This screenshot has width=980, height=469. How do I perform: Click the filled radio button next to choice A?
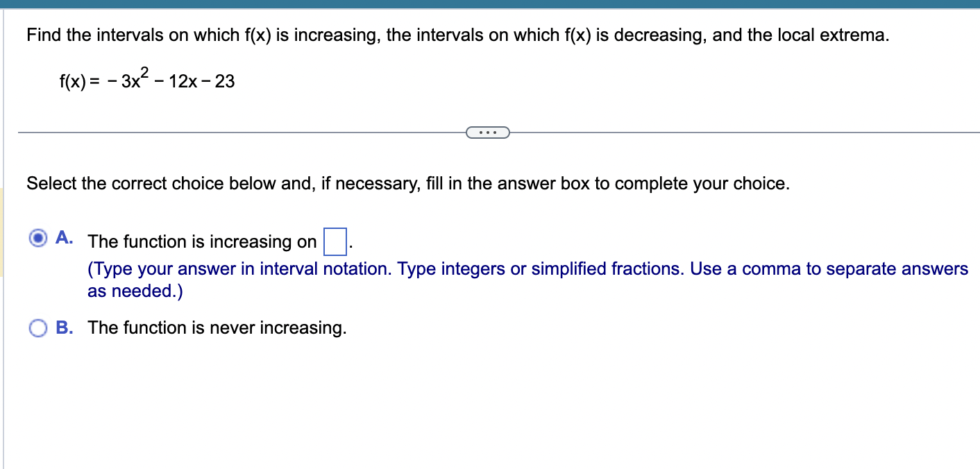[x=38, y=238]
